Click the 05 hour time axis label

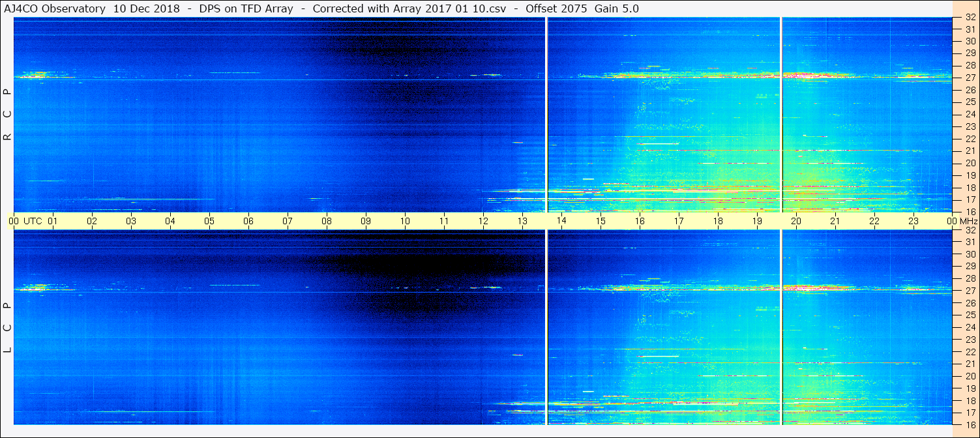[x=209, y=221]
